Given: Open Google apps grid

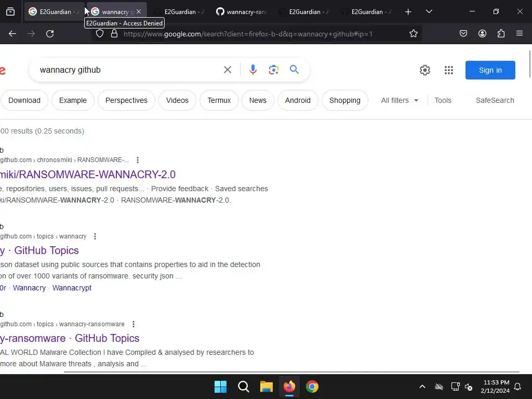Looking at the screenshot, I should (x=449, y=70).
